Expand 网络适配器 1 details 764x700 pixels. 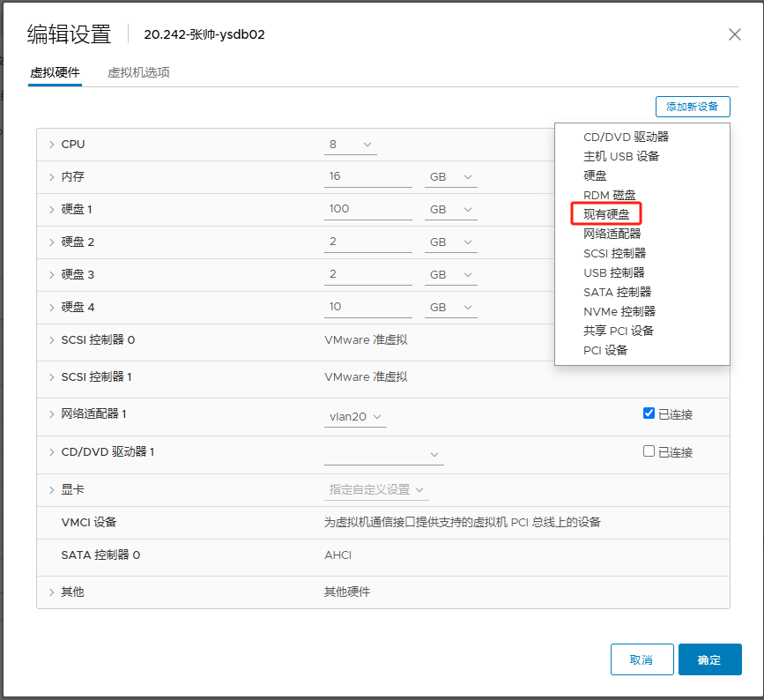52,414
